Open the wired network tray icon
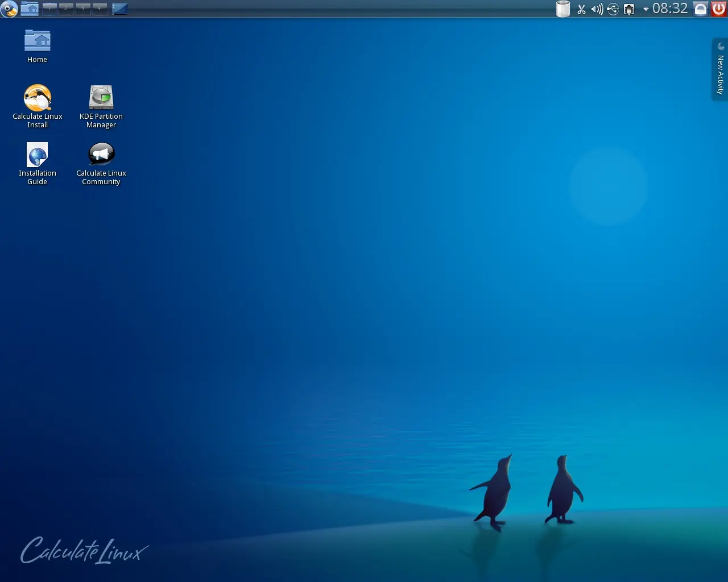Screen dimensions: 728x582 629,9
